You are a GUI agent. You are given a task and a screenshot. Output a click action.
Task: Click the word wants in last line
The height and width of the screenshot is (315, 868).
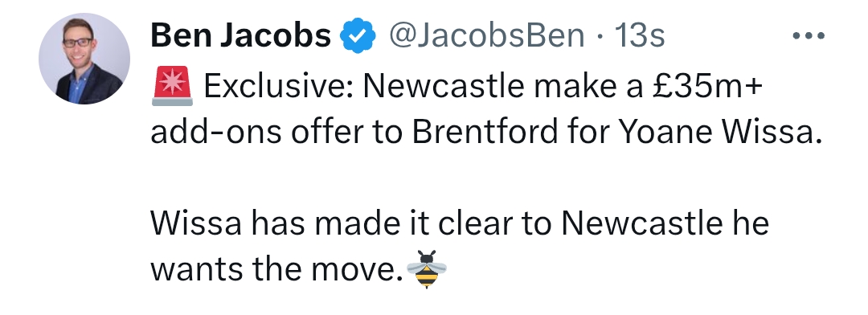pos(197,269)
